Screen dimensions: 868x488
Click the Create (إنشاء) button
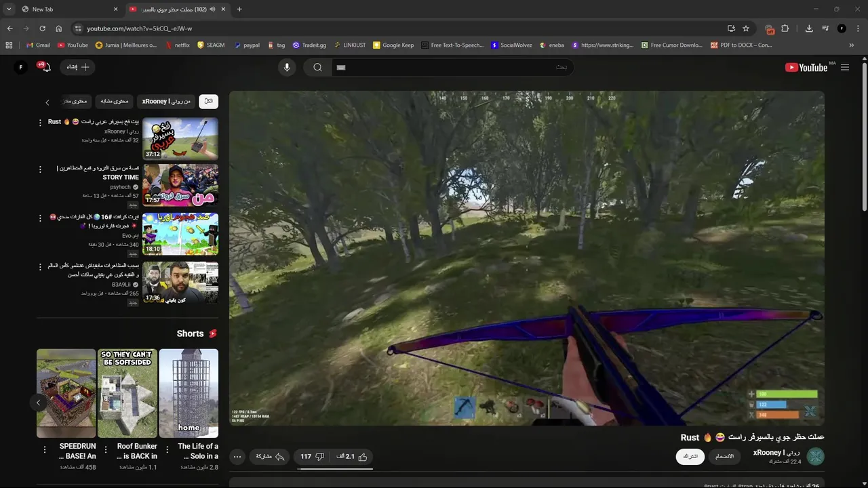pos(78,67)
